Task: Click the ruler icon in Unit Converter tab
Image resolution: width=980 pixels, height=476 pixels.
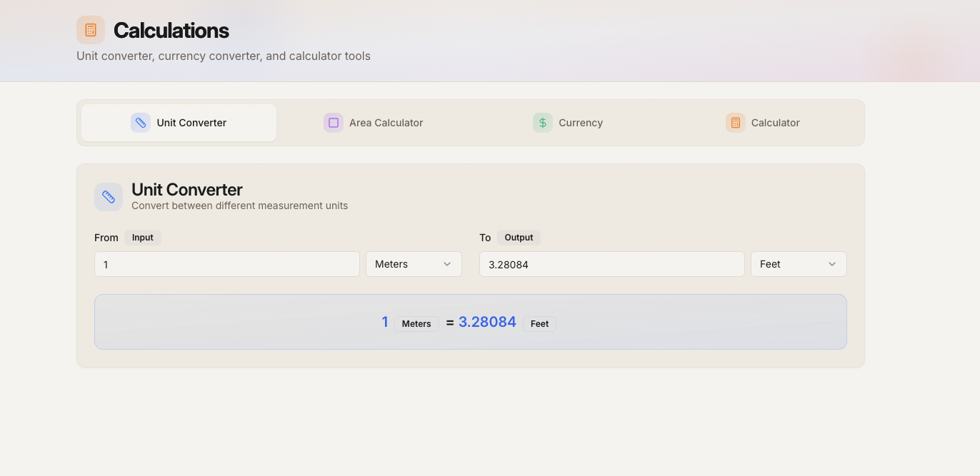Action: pos(141,123)
